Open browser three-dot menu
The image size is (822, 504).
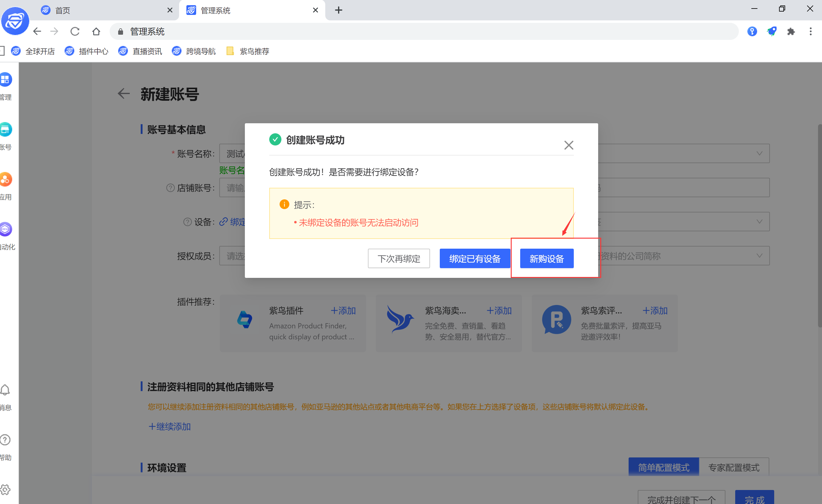[x=810, y=31]
